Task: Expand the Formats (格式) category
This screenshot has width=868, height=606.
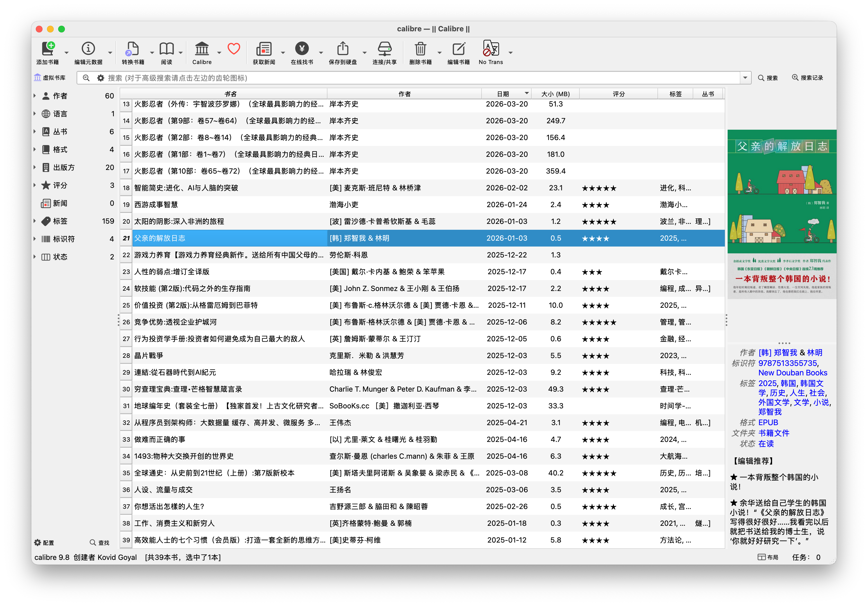Action: [x=35, y=150]
